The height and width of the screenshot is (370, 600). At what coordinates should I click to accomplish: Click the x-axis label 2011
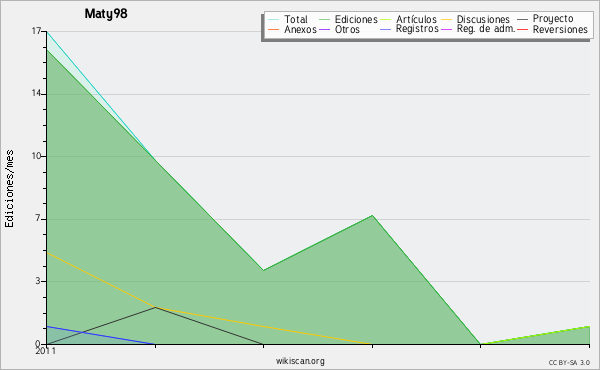click(46, 351)
